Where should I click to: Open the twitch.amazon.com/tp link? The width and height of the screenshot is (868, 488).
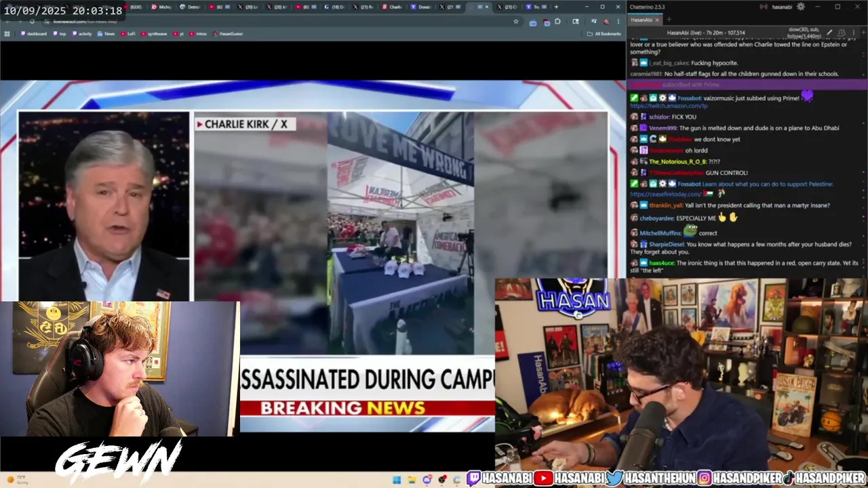(669, 106)
